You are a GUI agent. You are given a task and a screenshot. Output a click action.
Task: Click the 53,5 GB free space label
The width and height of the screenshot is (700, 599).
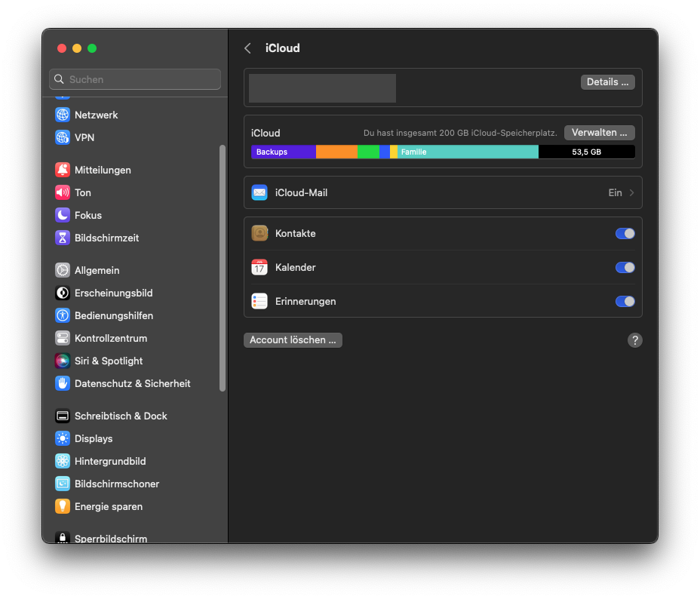pos(587,152)
